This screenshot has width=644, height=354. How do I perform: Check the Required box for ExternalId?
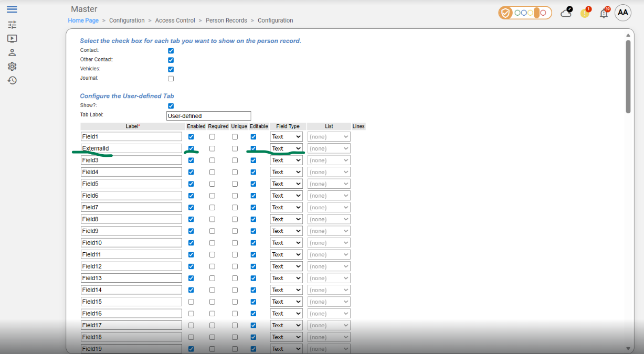tap(212, 148)
